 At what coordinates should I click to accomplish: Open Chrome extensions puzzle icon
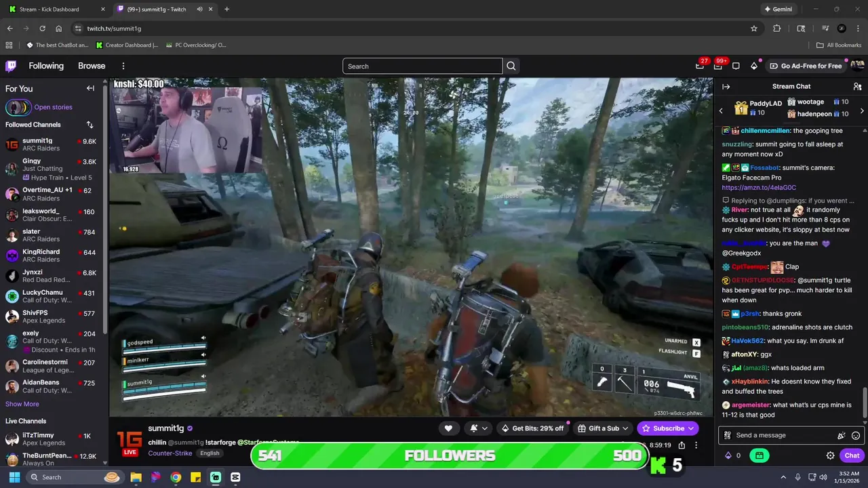[777, 28]
